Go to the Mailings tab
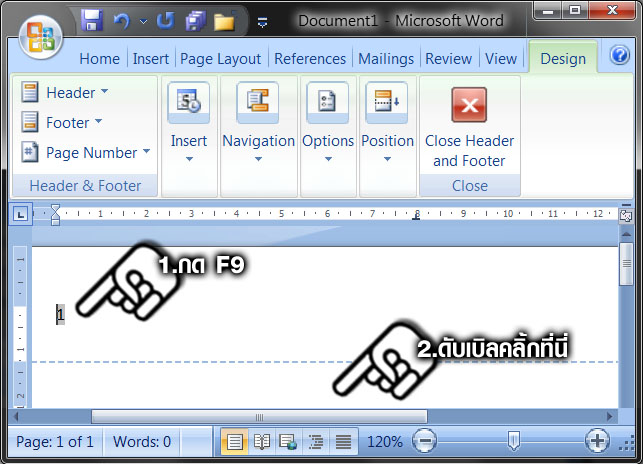This screenshot has height=464, width=643. click(x=386, y=59)
